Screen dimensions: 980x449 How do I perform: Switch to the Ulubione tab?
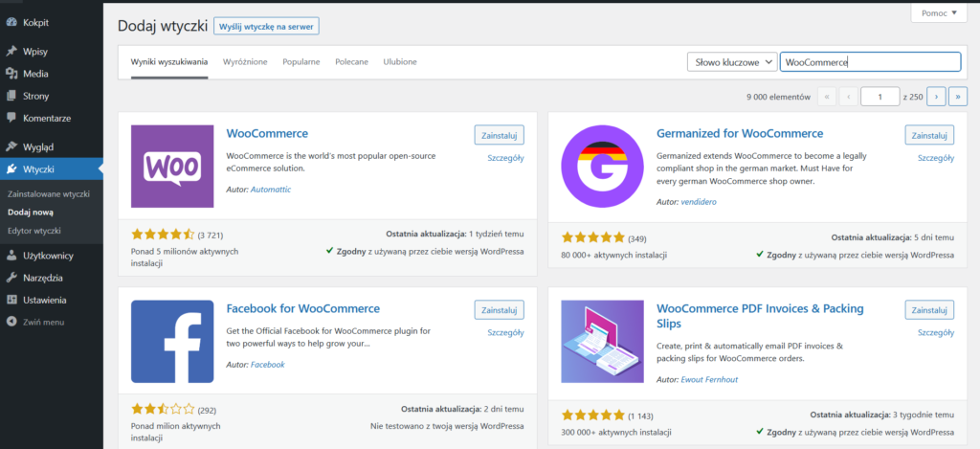[x=400, y=62]
